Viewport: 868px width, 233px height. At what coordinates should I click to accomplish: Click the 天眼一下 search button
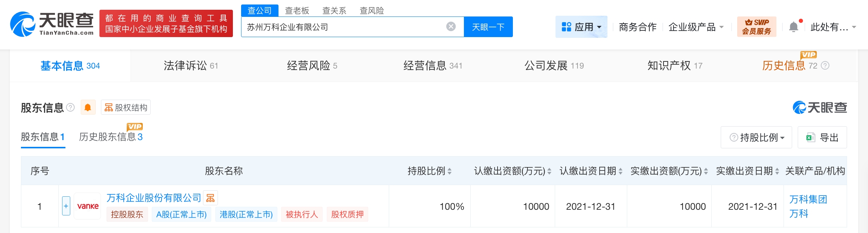coord(488,27)
